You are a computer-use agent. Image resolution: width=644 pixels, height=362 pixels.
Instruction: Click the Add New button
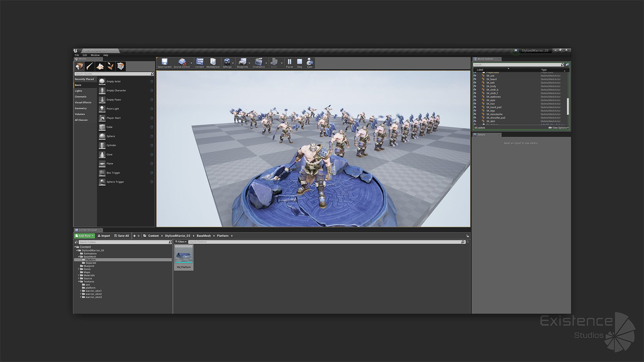point(84,236)
